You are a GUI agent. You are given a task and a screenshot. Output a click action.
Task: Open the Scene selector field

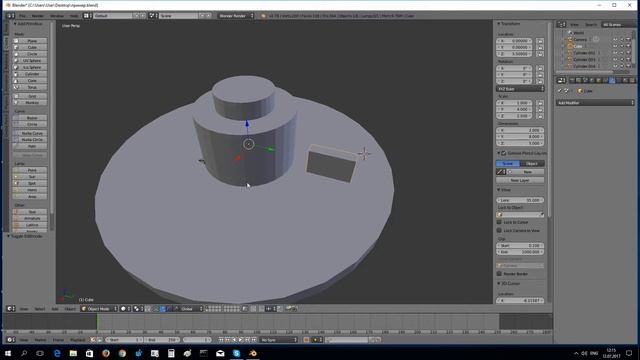[178, 16]
